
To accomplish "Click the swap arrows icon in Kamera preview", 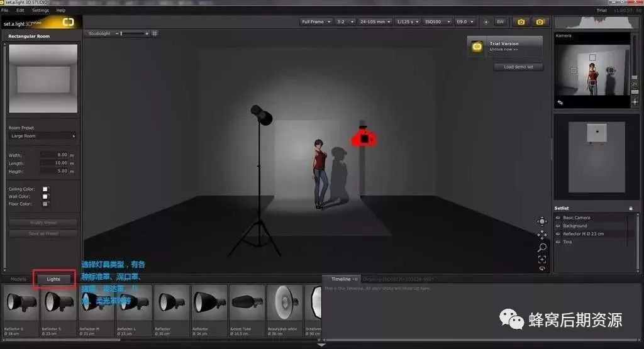I will 560,102.
